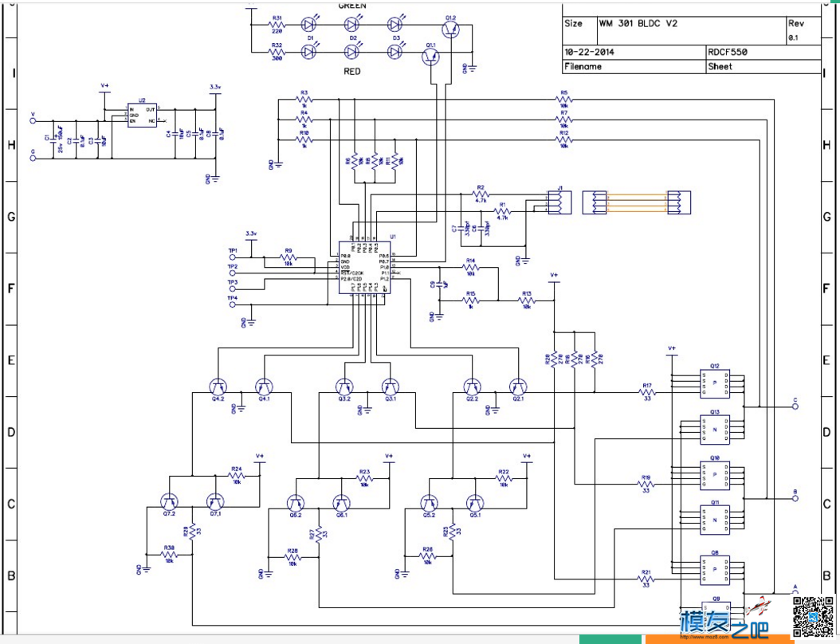Select the U2 voltage regulator block
This screenshot has width=840, height=644.
click(142, 116)
